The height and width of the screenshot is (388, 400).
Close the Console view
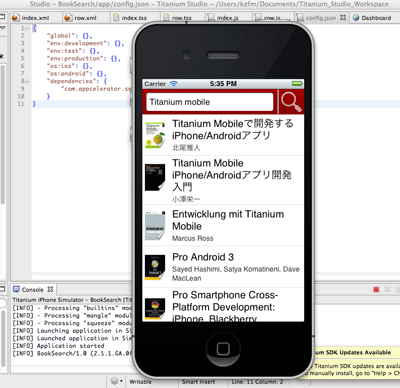pyautogui.click(x=50, y=289)
